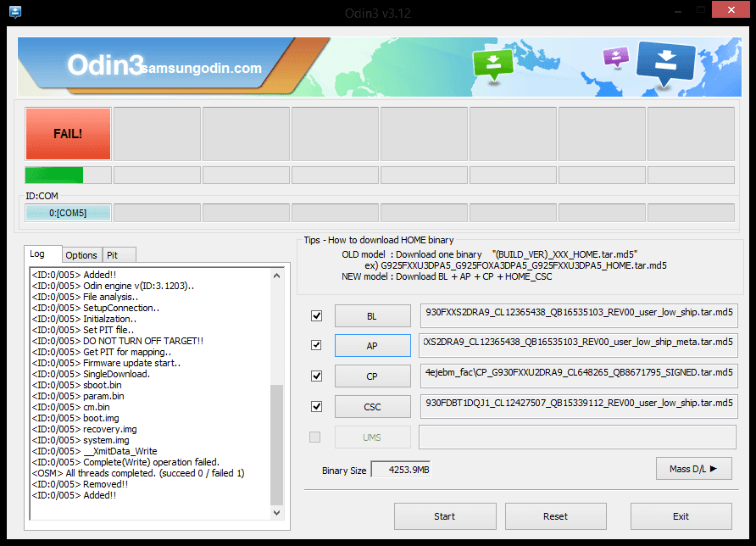Viewport: 756px width, 546px height.
Task: Click the 'DO NOT TURN OFF TARGET!!' log line
Action: [118, 341]
